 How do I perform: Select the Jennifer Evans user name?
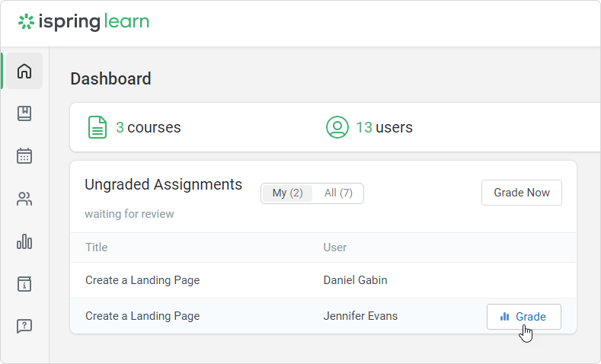pyautogui.click(x=360, y=316)
